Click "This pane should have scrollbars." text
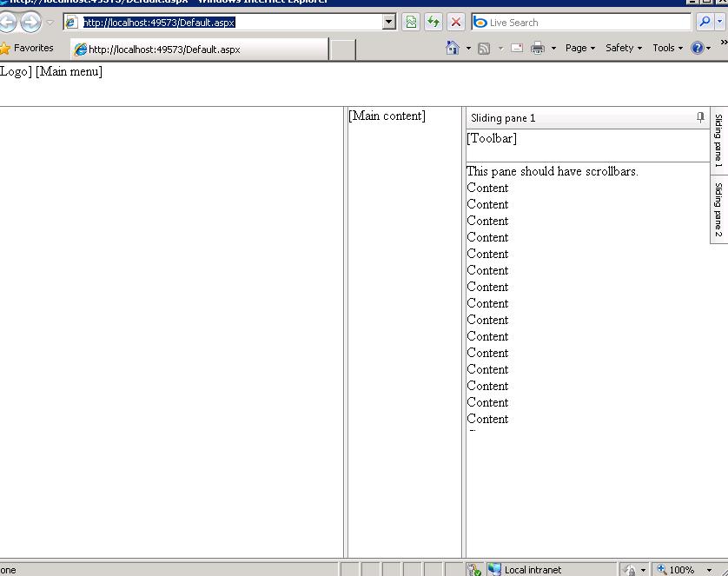This screenshot has width=728, height=576. coord(553,171)
